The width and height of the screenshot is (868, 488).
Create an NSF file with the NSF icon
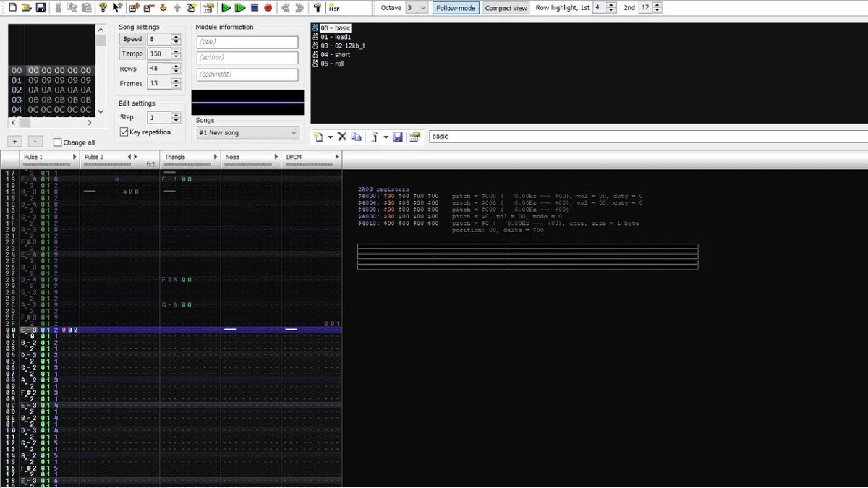(332, 7)
